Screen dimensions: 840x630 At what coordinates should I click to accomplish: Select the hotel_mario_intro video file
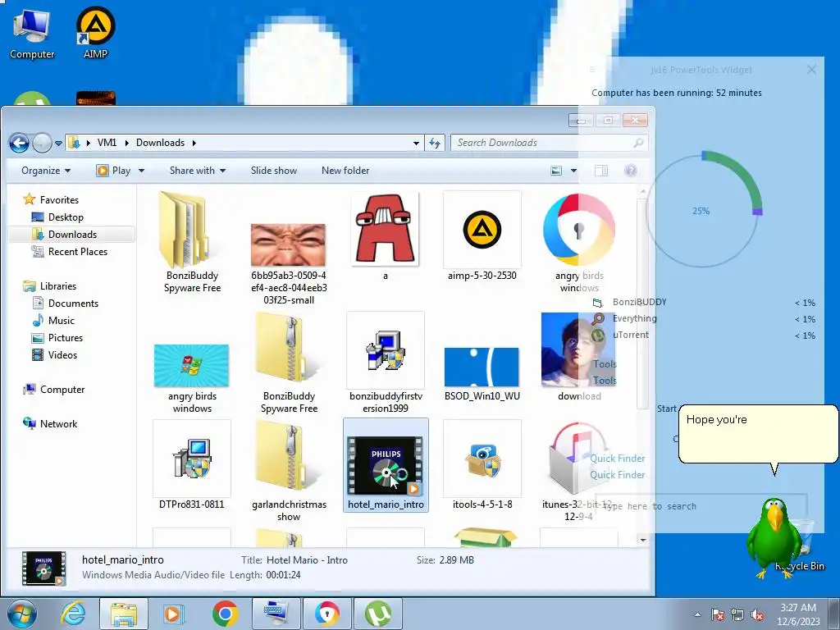coord(386,465)
